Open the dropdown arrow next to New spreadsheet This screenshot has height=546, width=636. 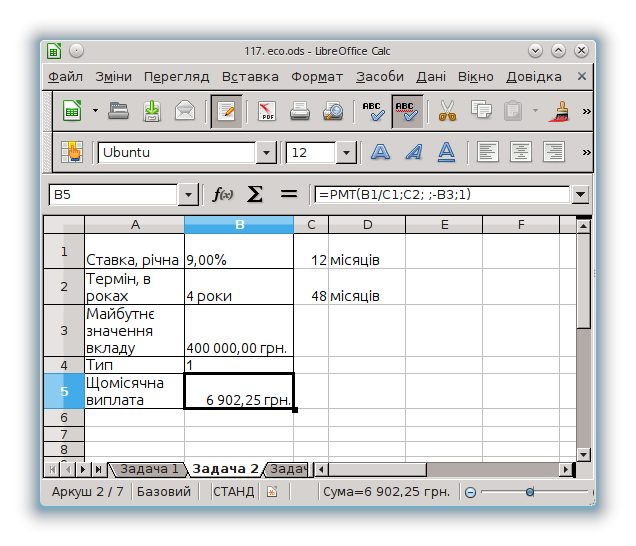tap(95, 110)
